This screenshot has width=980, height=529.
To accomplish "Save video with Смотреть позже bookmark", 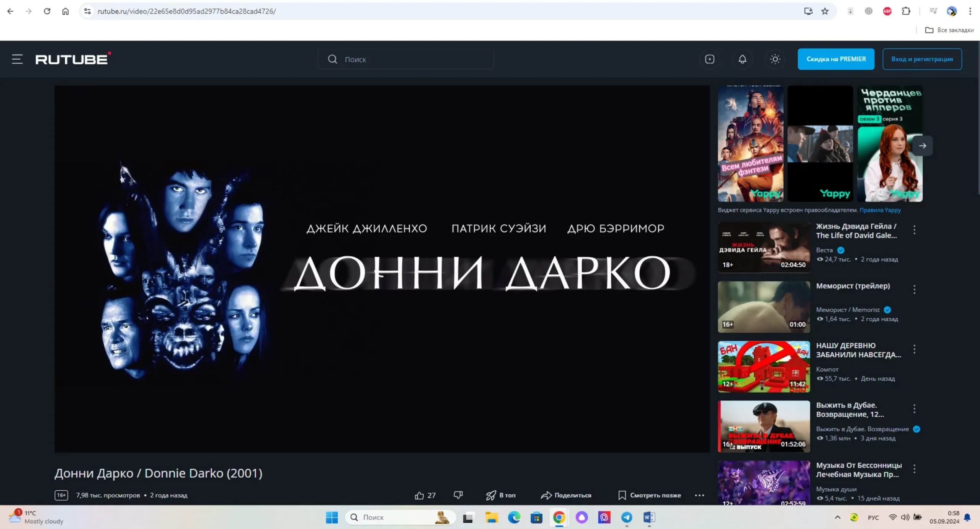I will (x=650, y=495).
